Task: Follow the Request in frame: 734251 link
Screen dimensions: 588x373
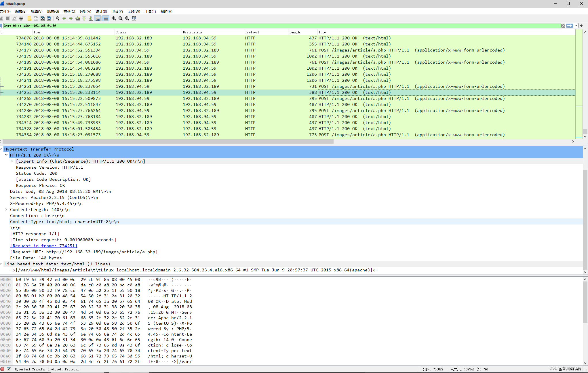Action: click(x=44, y=246)
